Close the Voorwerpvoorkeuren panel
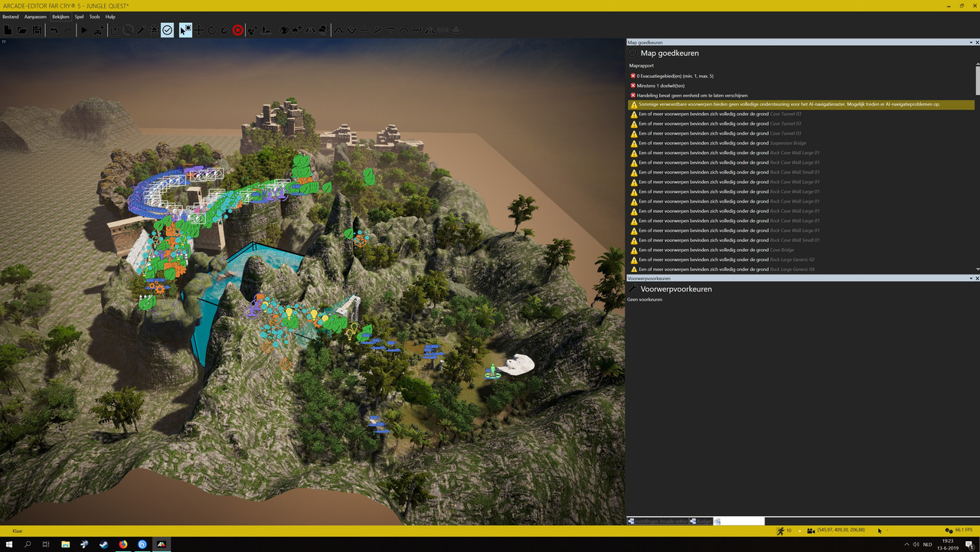This screenshot has width=980, height=552. pyautogui.click(x=976, y=278)
